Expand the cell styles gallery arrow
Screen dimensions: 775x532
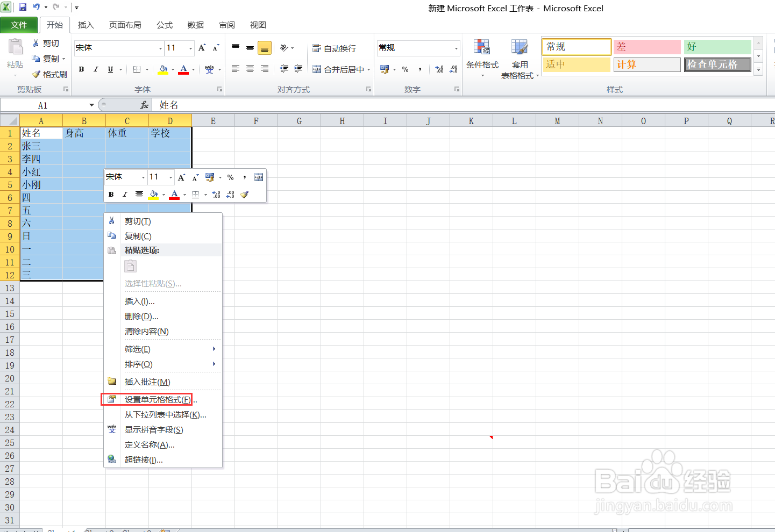point(759,69)
